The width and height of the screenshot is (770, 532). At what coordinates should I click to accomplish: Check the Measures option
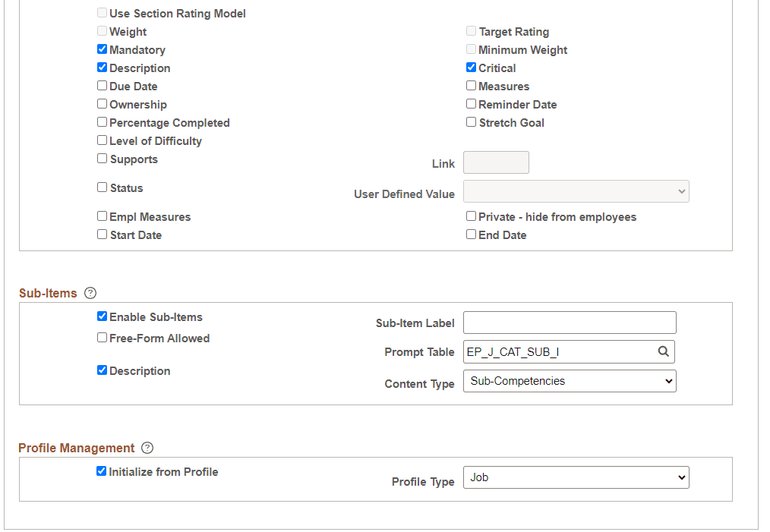tap(471, 85)
